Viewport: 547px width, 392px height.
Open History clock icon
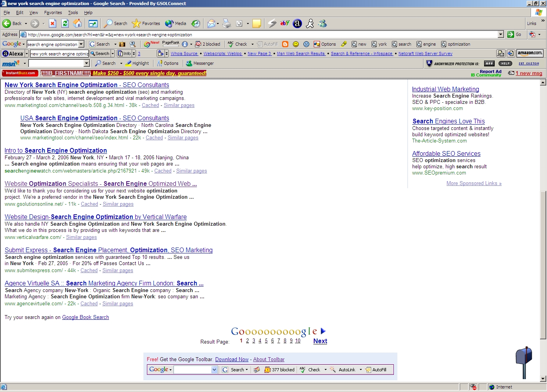(196, 23)
